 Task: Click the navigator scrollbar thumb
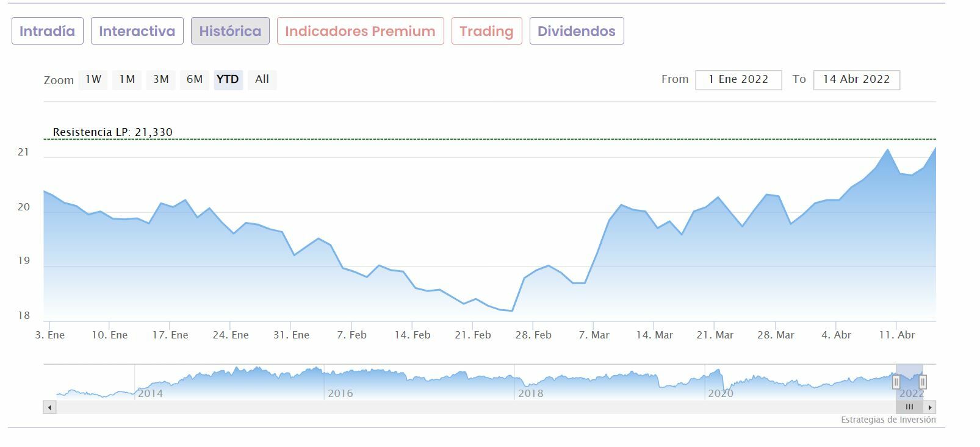pyautogui.click(x=909, y=407)
